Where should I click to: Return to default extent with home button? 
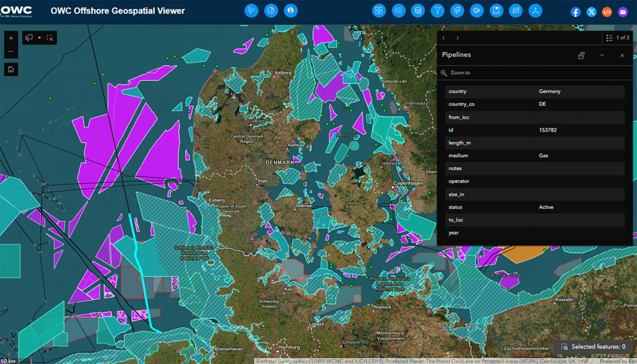tap(11, 69)
